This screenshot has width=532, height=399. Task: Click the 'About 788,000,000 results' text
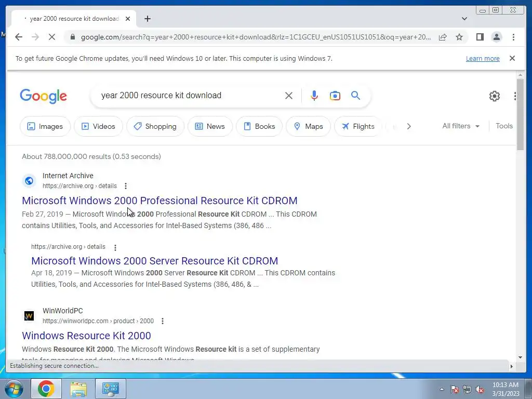(91, 156)
